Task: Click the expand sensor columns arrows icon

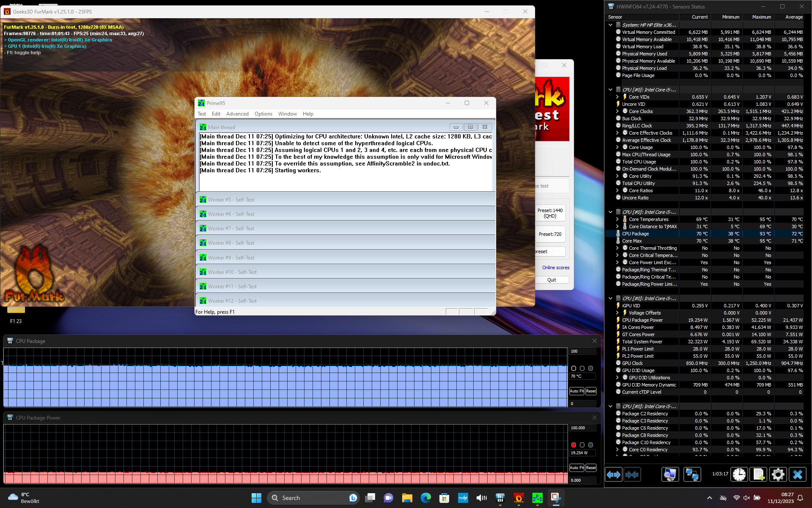Action: [x=614, y=475]
